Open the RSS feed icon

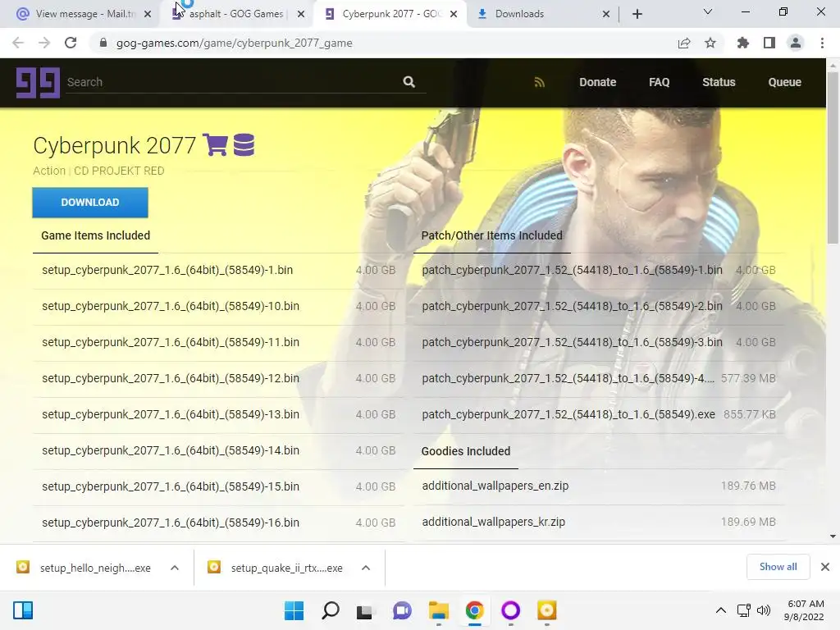[x=540, y=82]
